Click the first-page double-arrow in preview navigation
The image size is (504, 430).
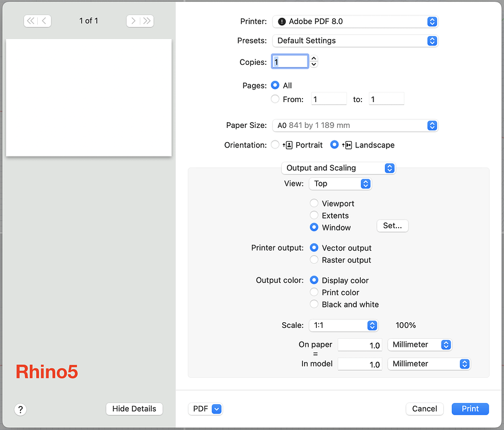click(29, 21)
